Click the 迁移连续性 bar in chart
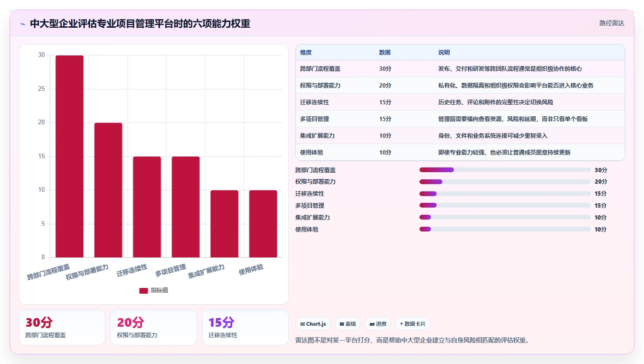 click(147, 207)
